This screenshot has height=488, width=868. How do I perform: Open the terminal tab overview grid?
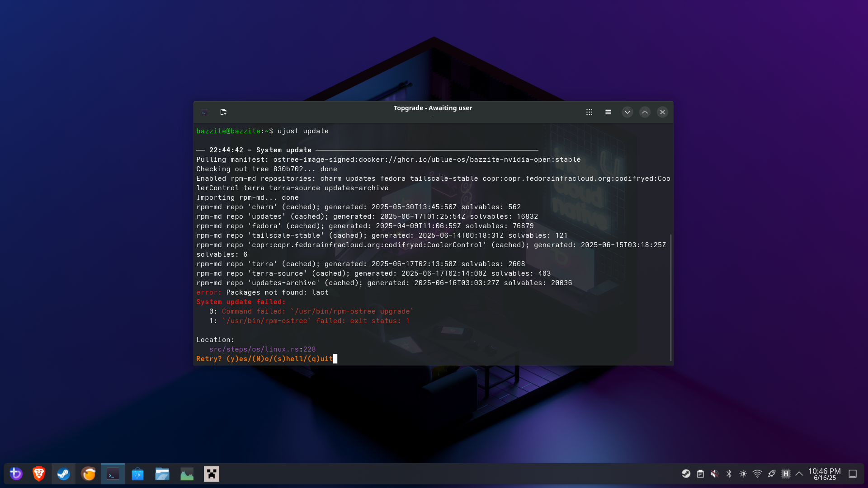click(x=589, y=112)
